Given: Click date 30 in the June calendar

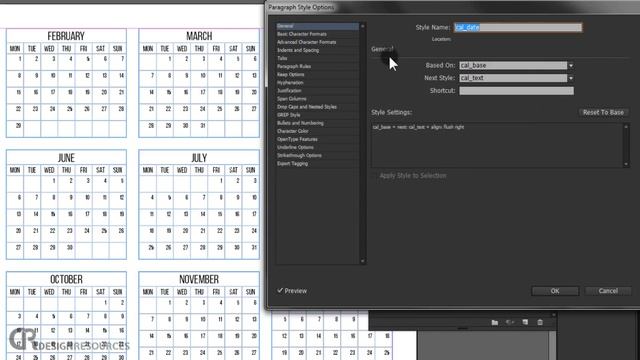Looking at the screenshot, I should (x=70, y=247).
